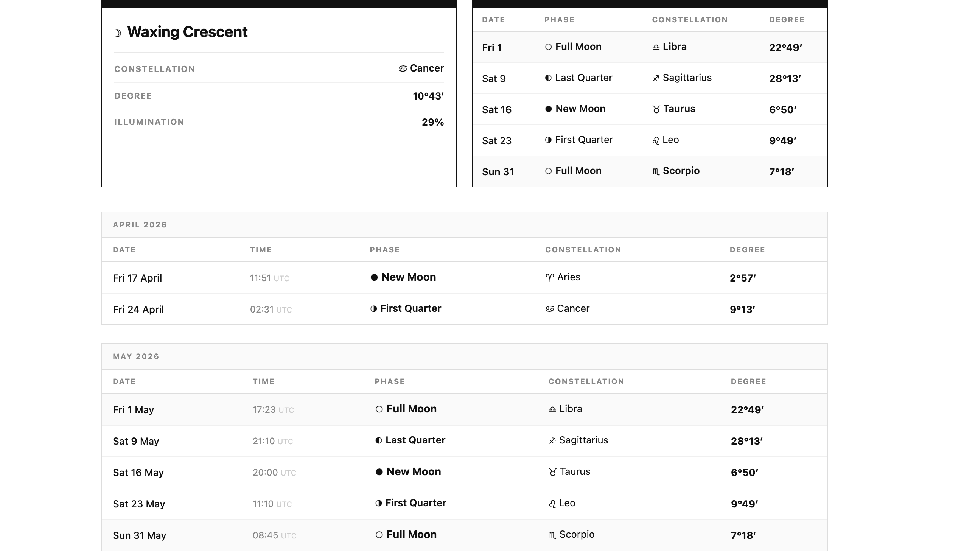Screen dimensions: 964x560
Task: Click the Sat 9 May date cell
Action: point(136,441)
